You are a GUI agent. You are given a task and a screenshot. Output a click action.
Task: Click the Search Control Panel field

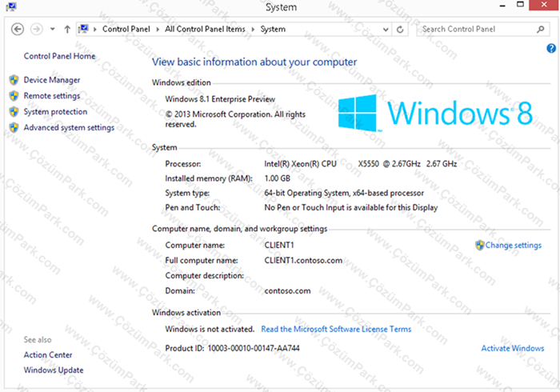pyautogui.click(x=482, y=29)
